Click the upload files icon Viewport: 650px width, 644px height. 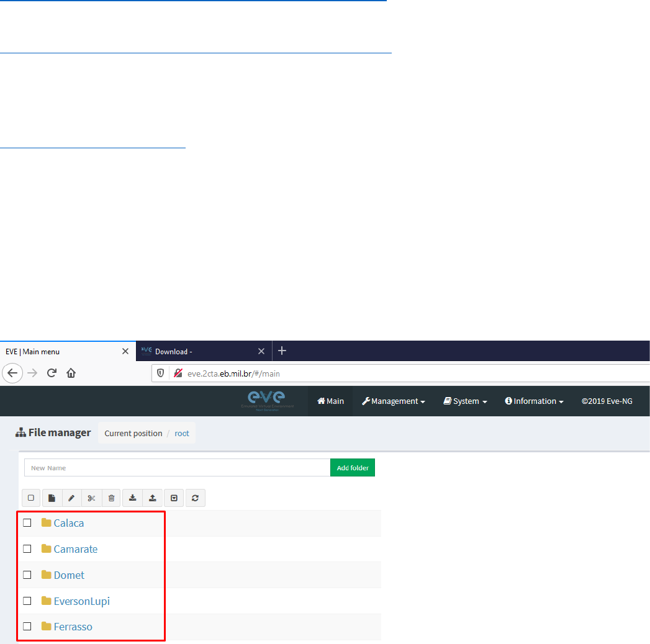[153, 498]
